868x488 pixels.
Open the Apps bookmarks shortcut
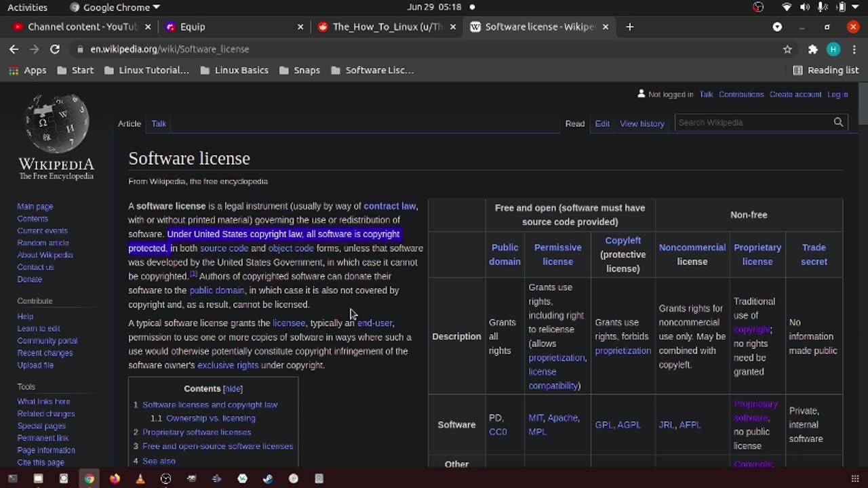tap(27, 70)
